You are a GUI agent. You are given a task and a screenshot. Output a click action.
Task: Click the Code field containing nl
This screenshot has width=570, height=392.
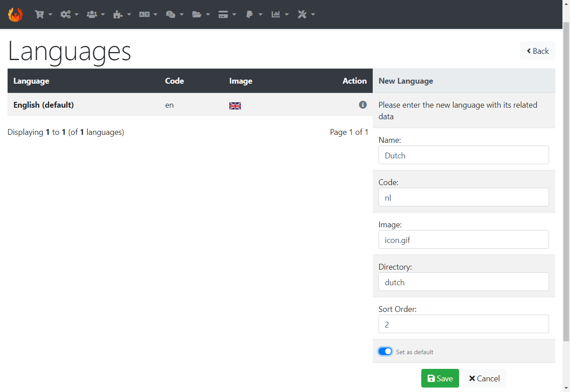[x=464, y=197]
